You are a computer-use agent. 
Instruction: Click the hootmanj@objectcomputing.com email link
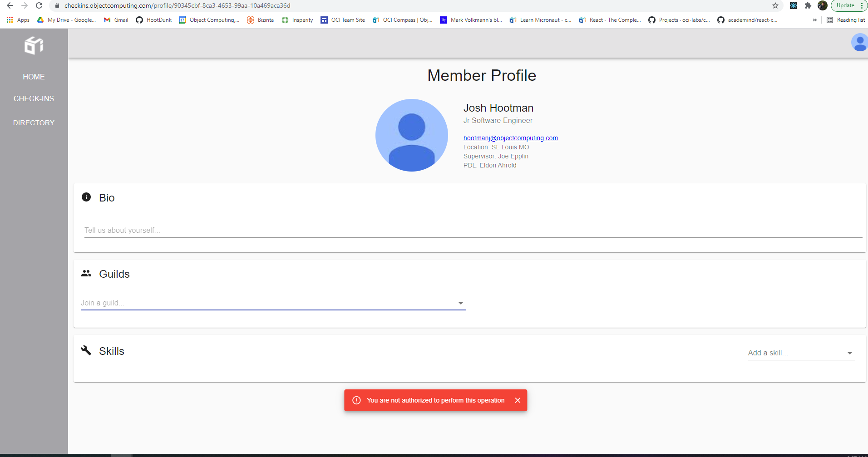click(510, 138)
